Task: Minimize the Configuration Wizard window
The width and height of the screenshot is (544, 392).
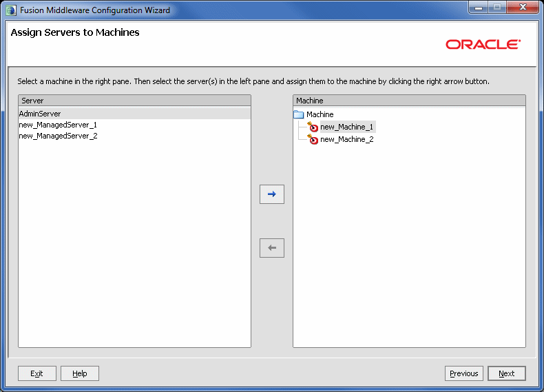Action: (x=479, y=8)
